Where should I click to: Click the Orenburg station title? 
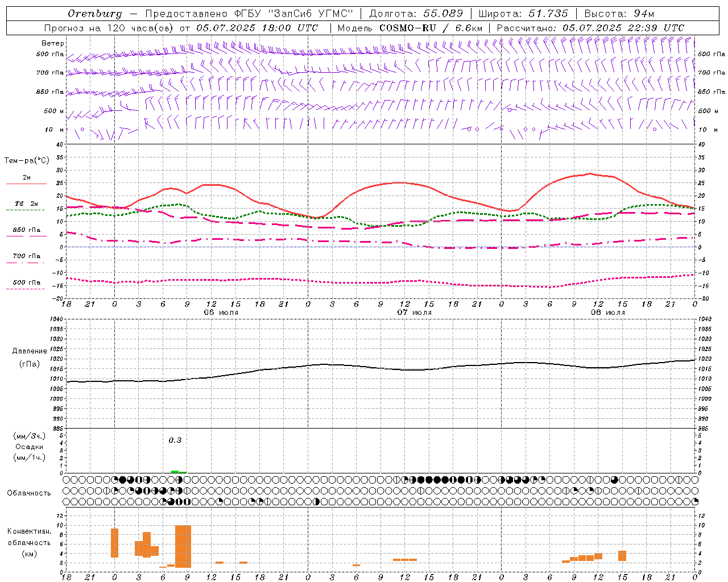(x=94, y=14)
